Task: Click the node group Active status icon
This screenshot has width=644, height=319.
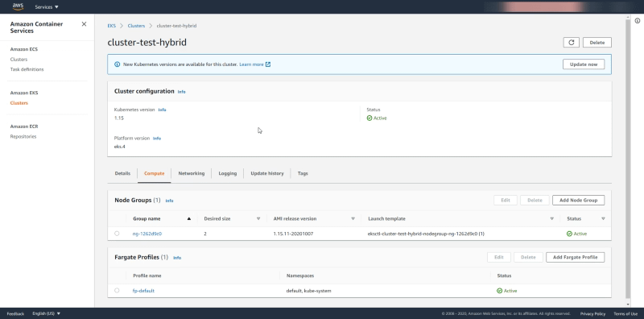Action: point(569,234)
